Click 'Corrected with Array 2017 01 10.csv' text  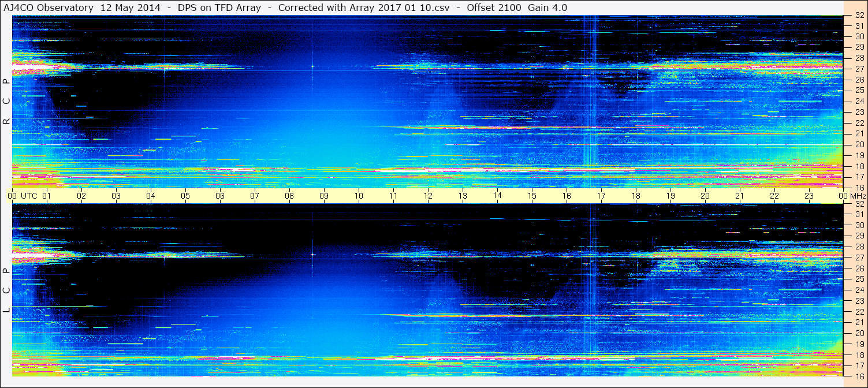point(365,8)
